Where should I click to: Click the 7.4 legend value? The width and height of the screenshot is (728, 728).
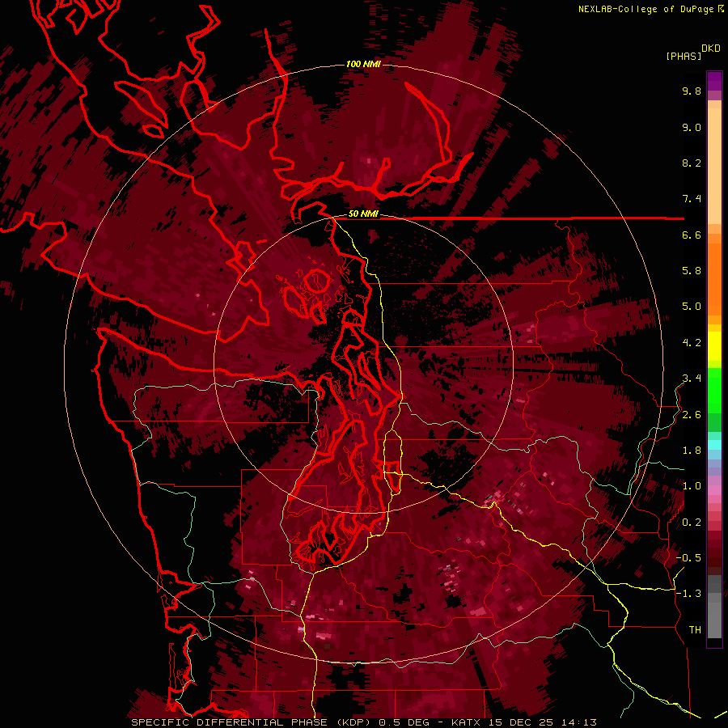click(692, 199)
